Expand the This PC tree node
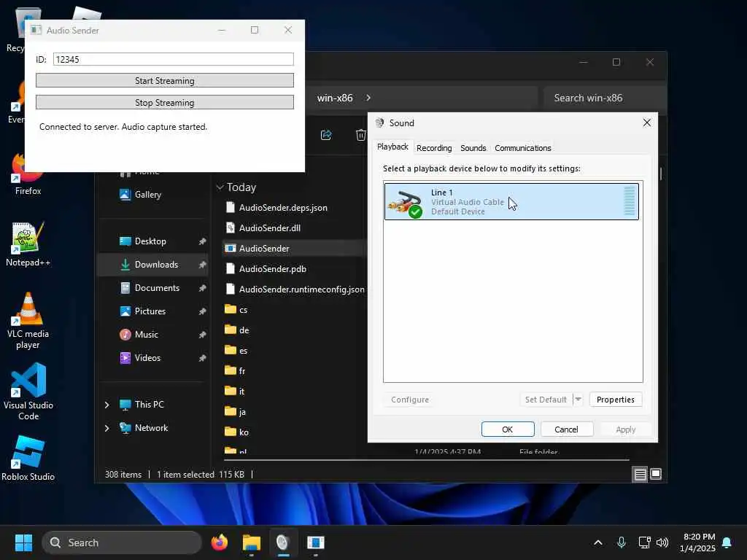The width and height of the screenshot is (747, 560). point(107,405)
